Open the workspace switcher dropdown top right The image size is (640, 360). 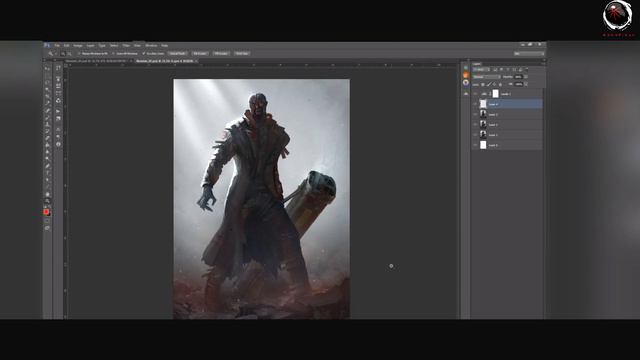tap(529, 53)
